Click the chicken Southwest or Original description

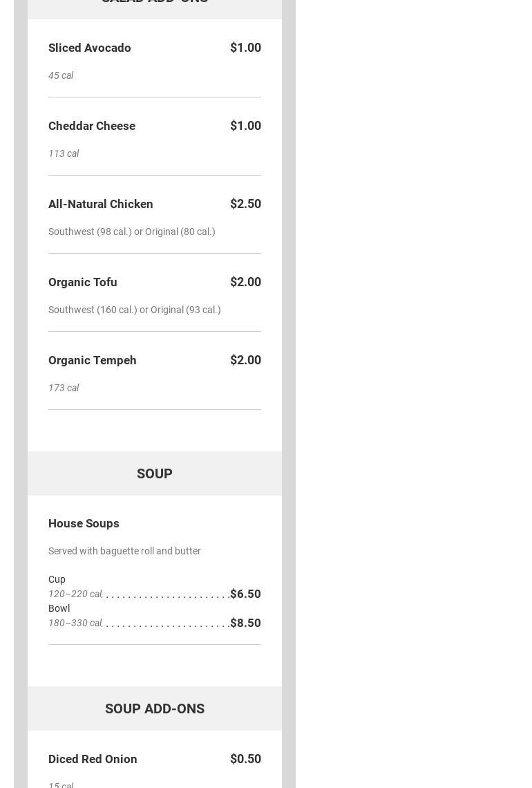point(132,232)
